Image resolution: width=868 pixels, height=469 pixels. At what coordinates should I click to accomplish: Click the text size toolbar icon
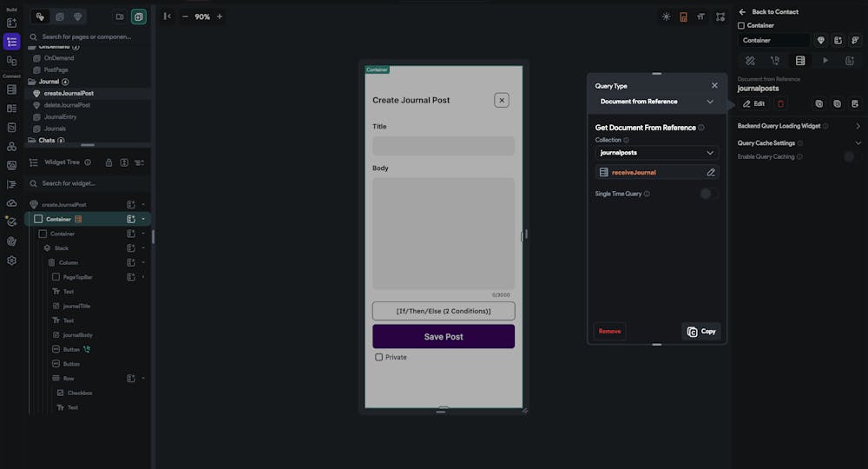[700, 17]
